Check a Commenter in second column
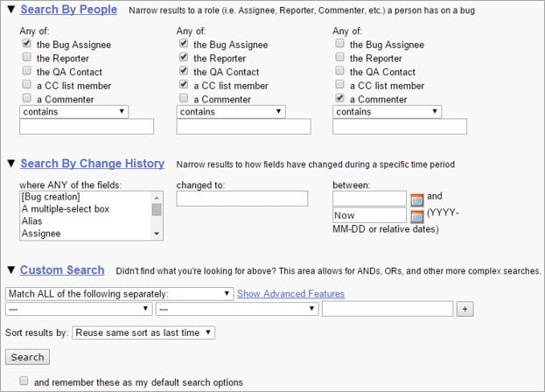 click(x=184, y=98)
